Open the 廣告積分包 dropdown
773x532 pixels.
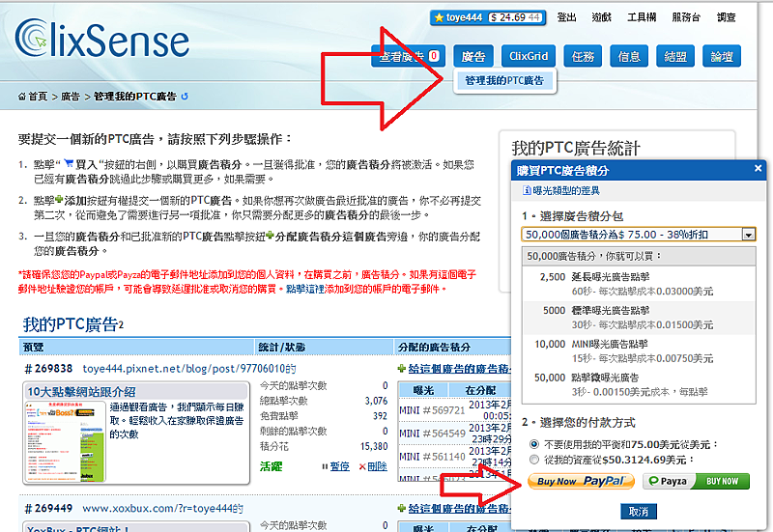point(639,235)
